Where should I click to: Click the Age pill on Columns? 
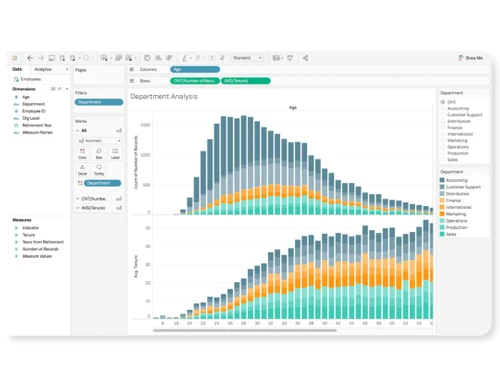[x=195, y=69]
